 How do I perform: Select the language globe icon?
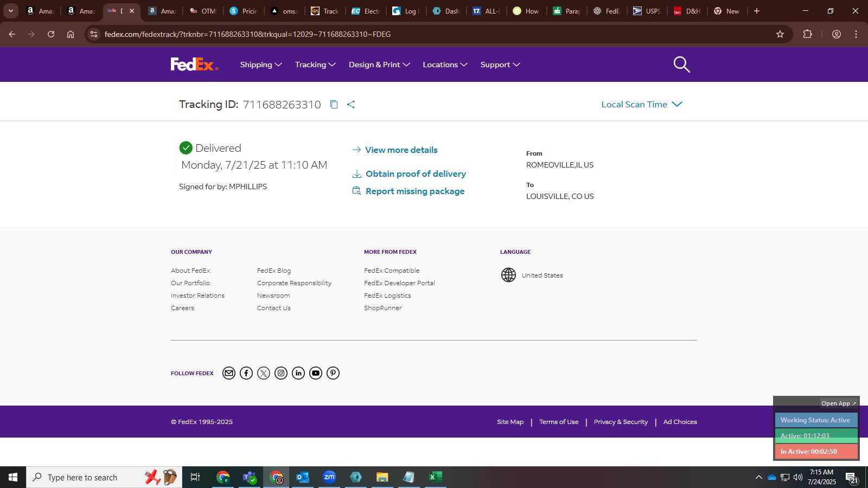pos(508,275)
